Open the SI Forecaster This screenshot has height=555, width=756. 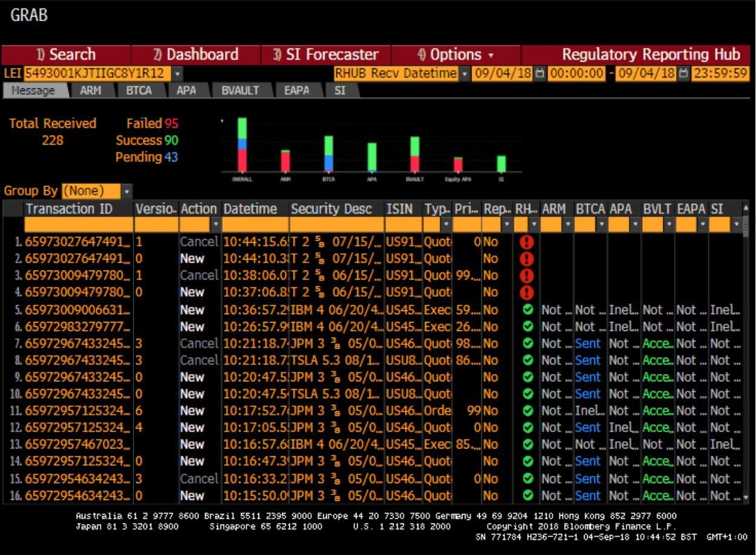point(326,54)
